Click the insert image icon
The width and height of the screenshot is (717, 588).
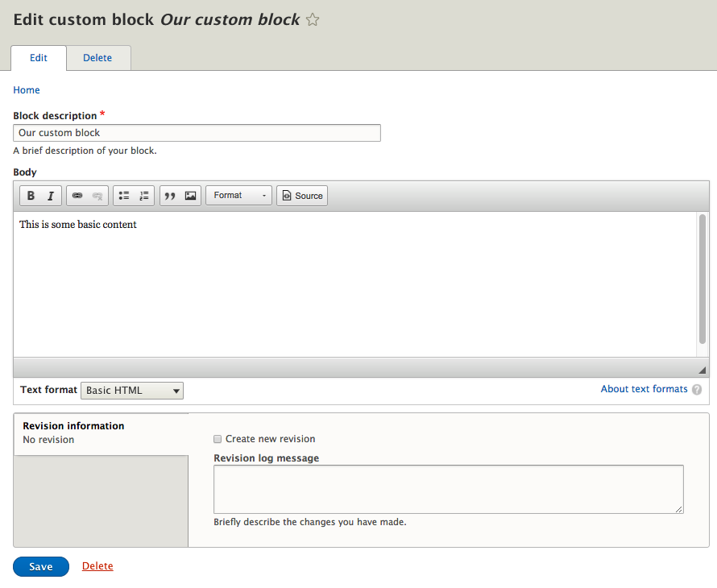pyautogui.click(x=191, y=196)
